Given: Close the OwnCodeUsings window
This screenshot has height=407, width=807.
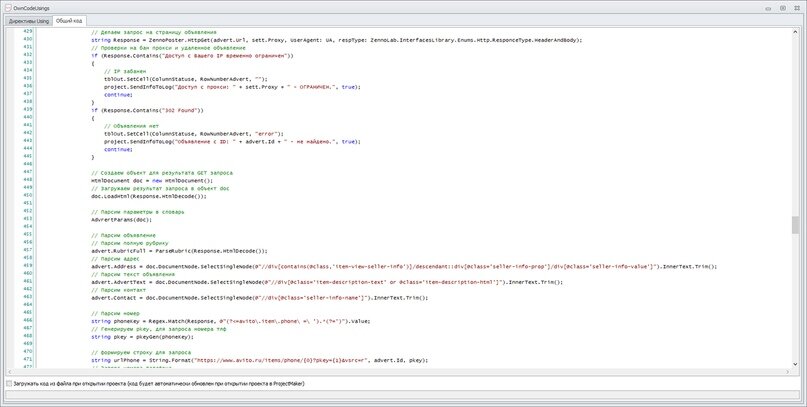Looking at the screenshot, I should pyautogui.click(x=796, y=8).
